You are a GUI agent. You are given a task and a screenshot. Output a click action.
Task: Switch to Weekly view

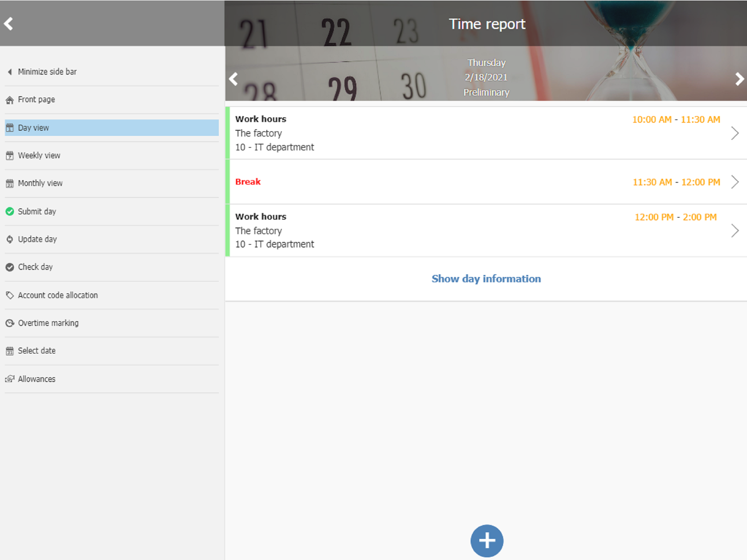[39, 155]
